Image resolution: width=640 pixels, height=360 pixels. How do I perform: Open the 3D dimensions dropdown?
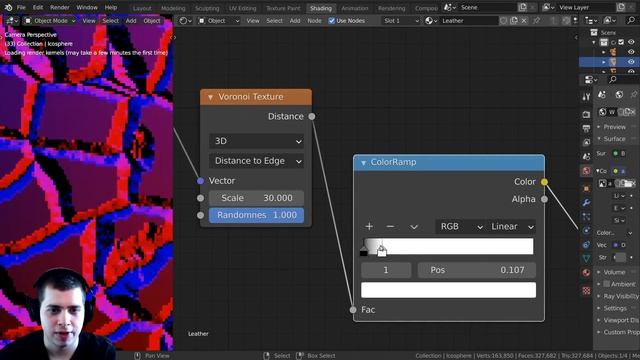(257, 141)
